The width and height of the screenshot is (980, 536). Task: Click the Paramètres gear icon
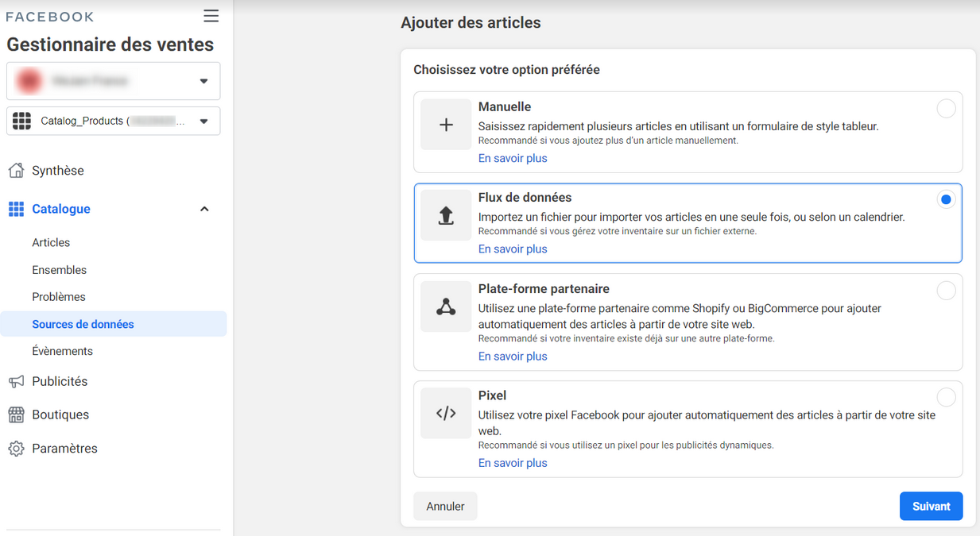tap(16, 449)
